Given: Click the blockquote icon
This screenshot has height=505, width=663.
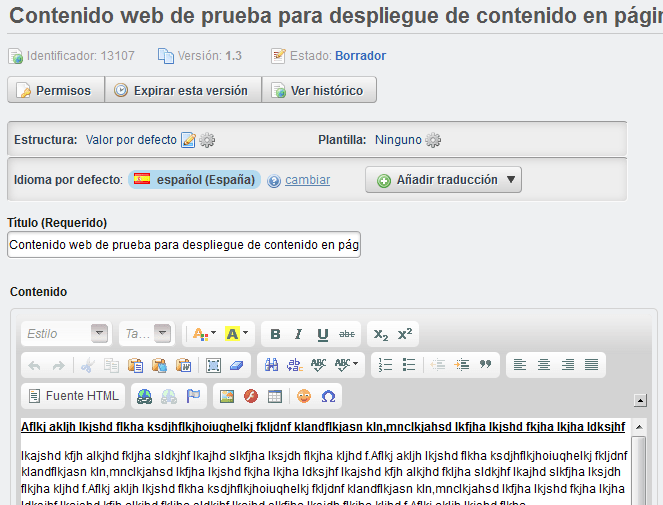Looking at the screenshot, I should (x=486, y=365).
